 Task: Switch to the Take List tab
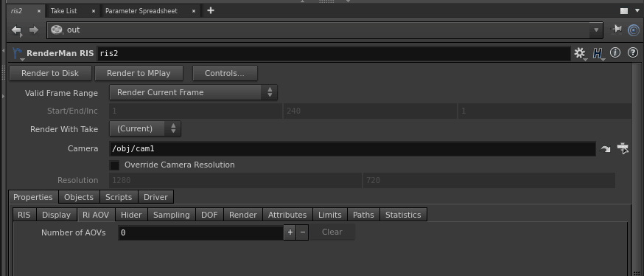coord(63,11)
